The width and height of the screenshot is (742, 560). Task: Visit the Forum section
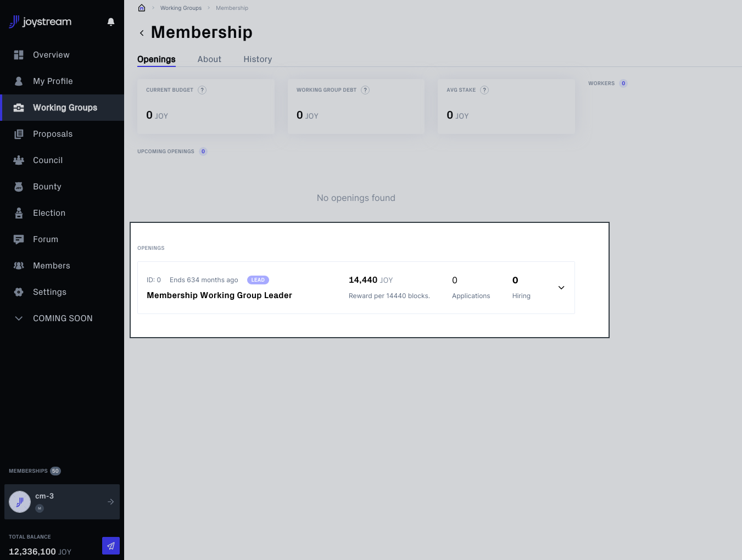pos(46,239)
